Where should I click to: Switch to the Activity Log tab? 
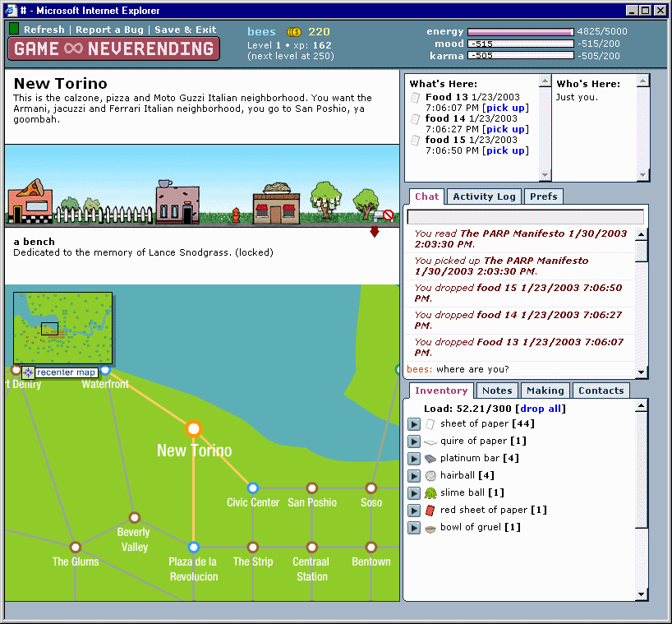484,196
